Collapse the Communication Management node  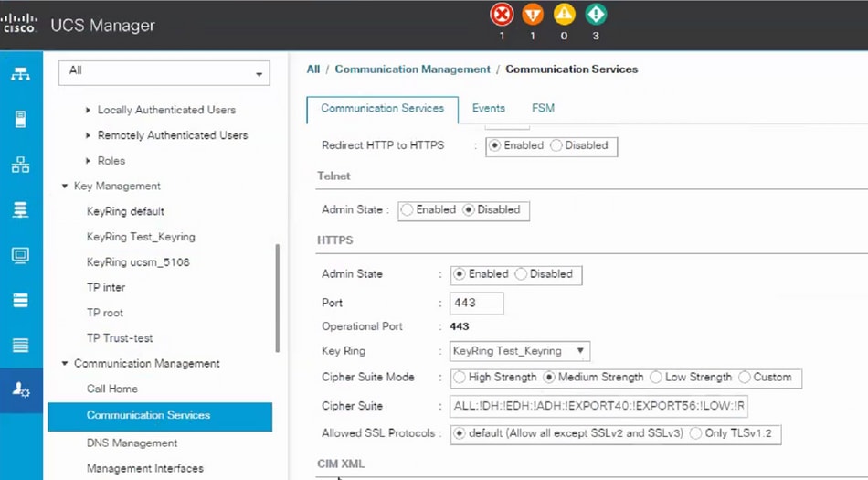coord(65,364)
